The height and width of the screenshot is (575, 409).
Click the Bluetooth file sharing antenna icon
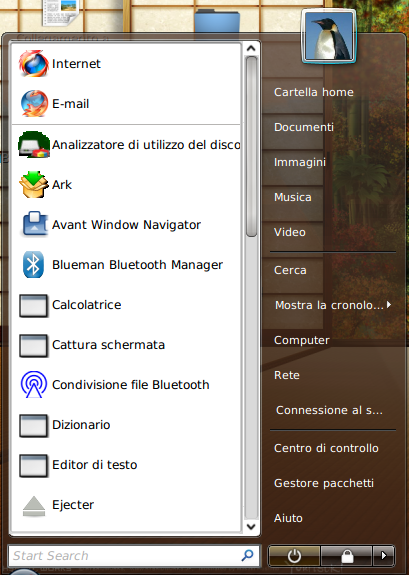click(34, 384)
